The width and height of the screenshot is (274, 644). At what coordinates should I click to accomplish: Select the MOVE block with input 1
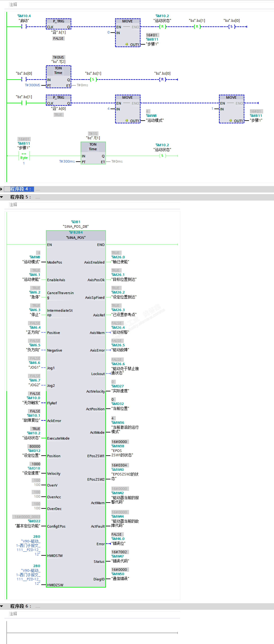[232, 109]
